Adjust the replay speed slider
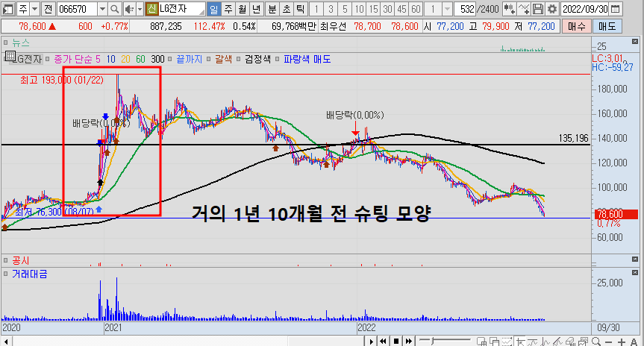The width and height of the screenshot is (644, 346). click(x=445, y=341)
